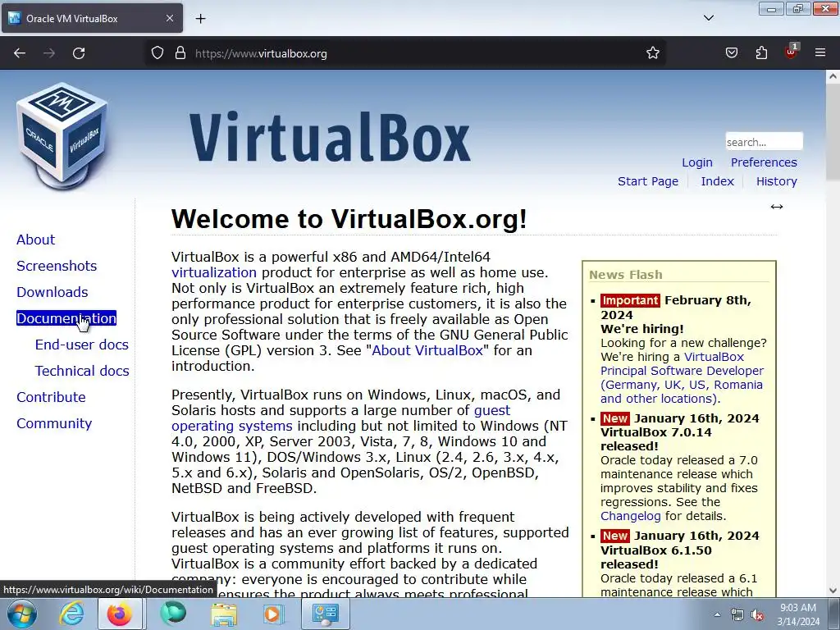Follow the virtualization link in first paragraph
Image resolution: width=840 pixels, height=630 pixels.
click(214, 272)
